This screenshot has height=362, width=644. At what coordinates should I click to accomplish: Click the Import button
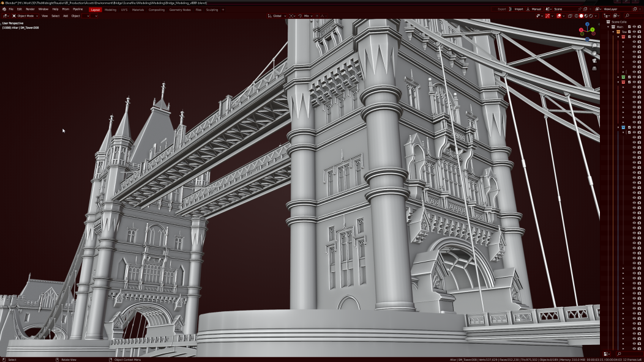pos(518,9)
